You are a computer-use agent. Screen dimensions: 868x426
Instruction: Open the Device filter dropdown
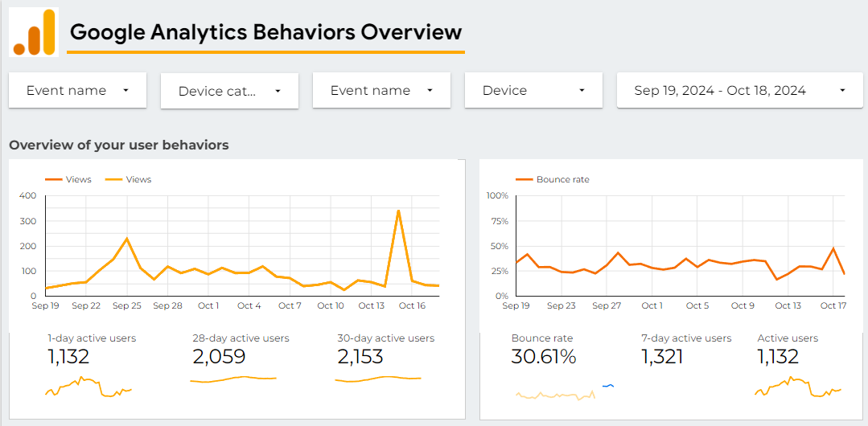click(x=533, y=90)
